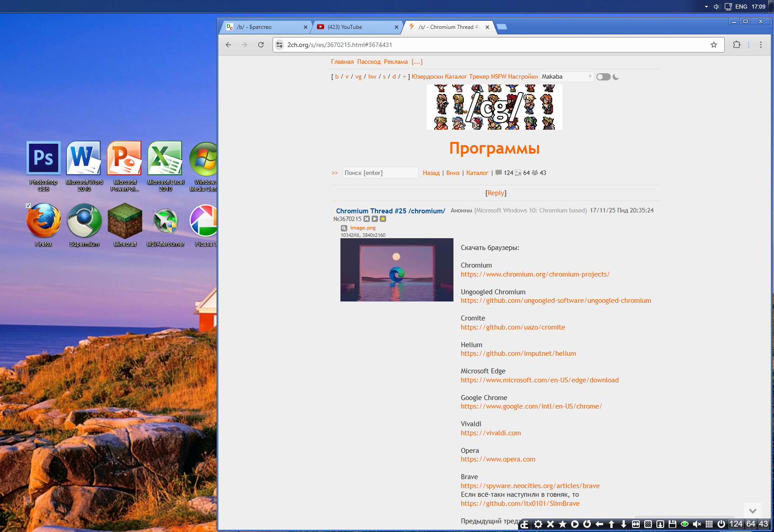Click the yellow star favorite icon on post №3670215
774x532 pixels.
(x=383, y=219)
